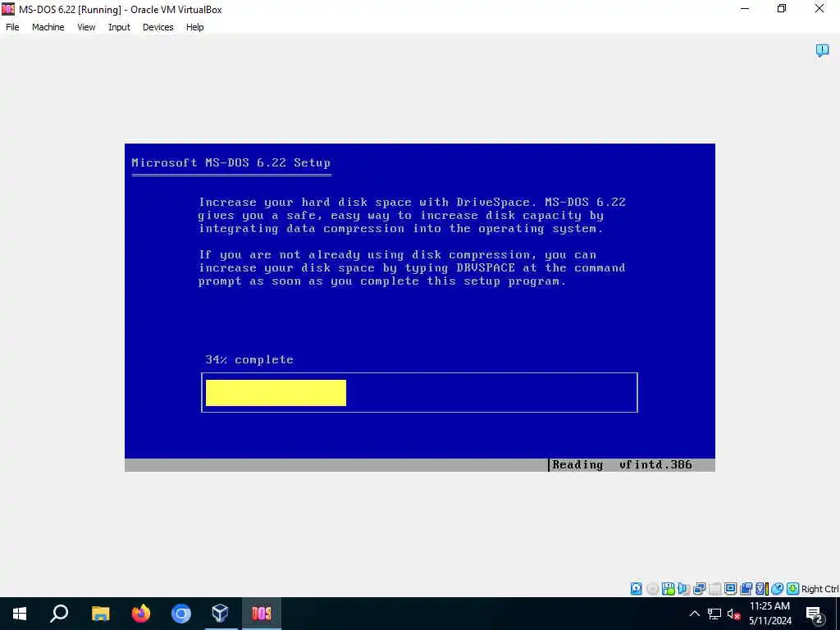Screen dimensions: 840x630
Task: Click the floppy disk indicator icon
Action: tap(668, 589)
